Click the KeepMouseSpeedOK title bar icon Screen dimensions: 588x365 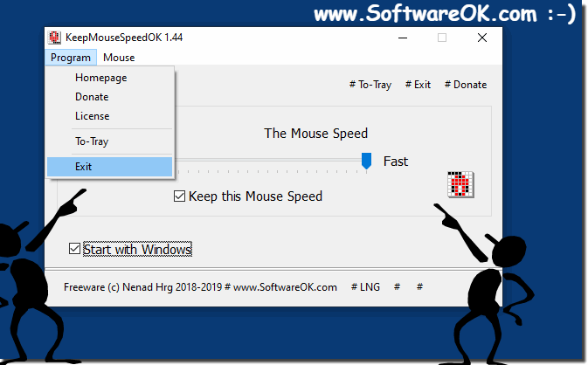54,38
